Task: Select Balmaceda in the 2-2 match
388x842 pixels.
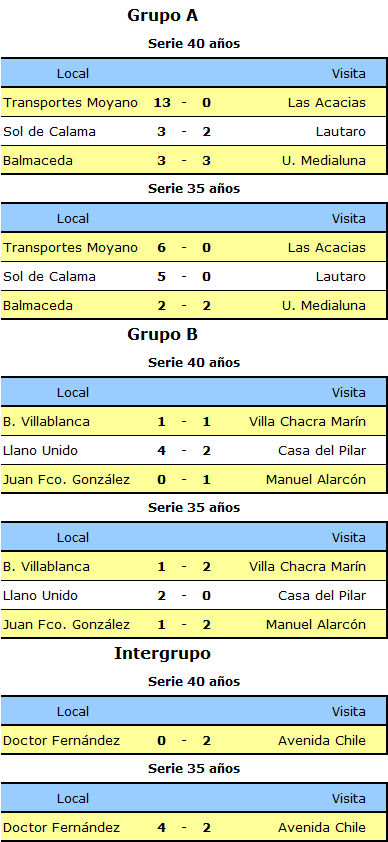Action: coord(38,306)
